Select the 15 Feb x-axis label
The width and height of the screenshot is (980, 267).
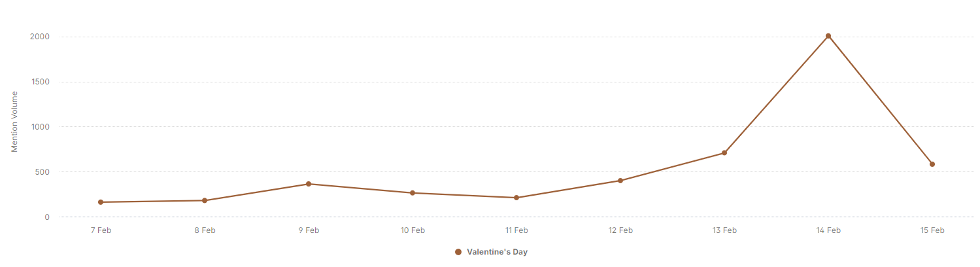coord(932,230)
